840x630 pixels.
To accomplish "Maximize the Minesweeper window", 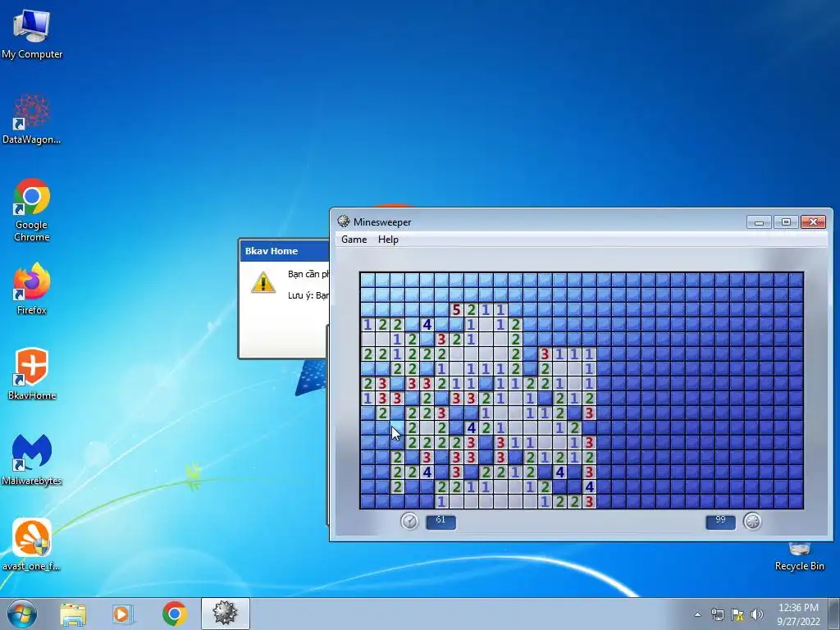I will pos(786,221).
